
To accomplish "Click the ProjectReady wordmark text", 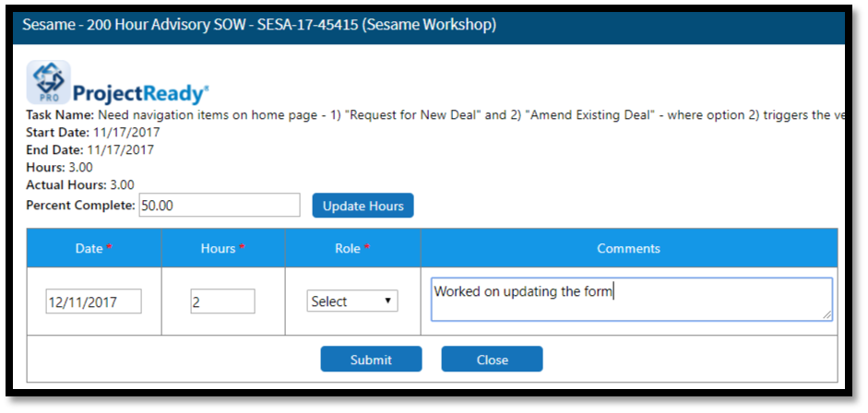I will (140, 94).
